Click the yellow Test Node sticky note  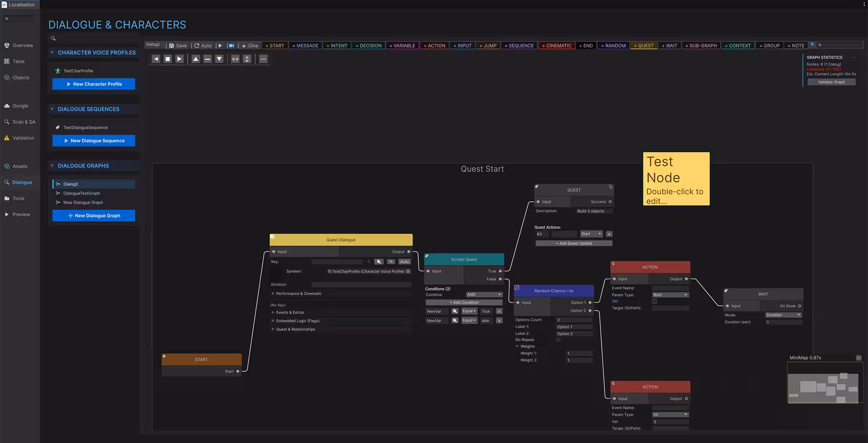pos(676,179)
